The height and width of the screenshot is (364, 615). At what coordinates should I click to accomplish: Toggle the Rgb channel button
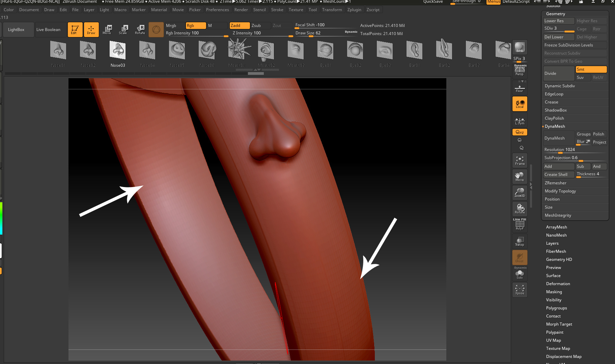[196, 26]
